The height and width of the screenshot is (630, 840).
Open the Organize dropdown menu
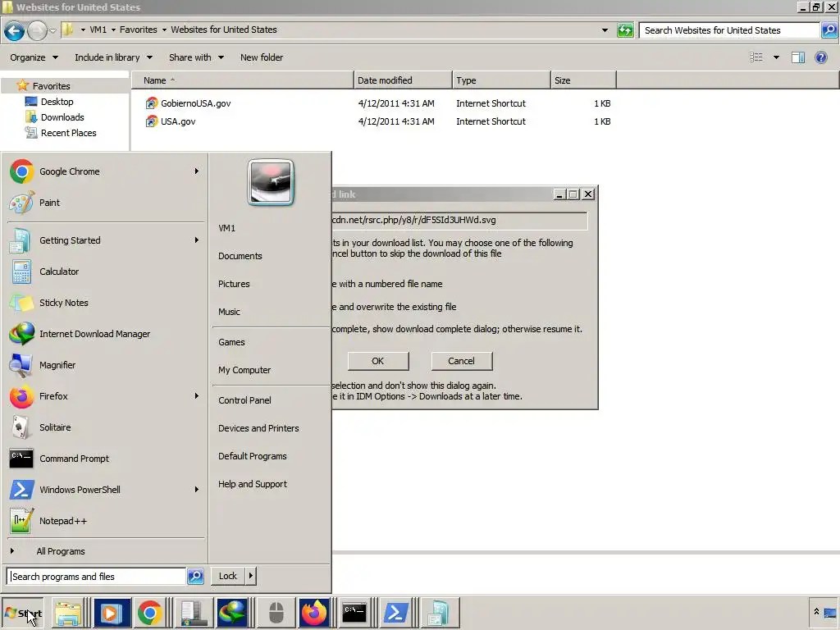click(34, 57)
